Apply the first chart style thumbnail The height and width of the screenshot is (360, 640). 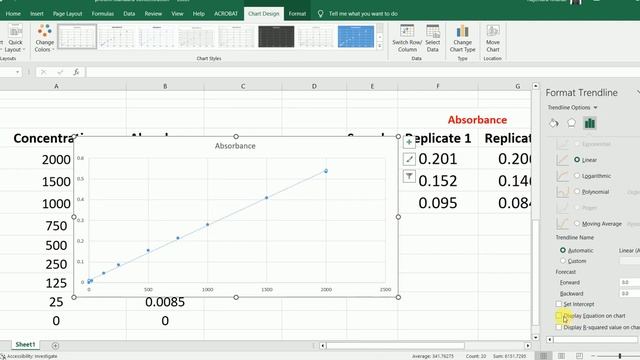[x=77, y=36]
